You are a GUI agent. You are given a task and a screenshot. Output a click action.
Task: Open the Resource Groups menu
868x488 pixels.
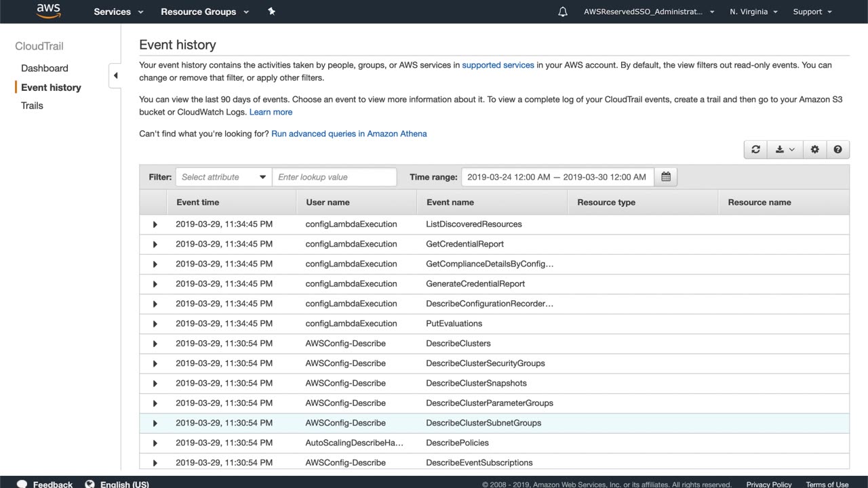[205, 12]
